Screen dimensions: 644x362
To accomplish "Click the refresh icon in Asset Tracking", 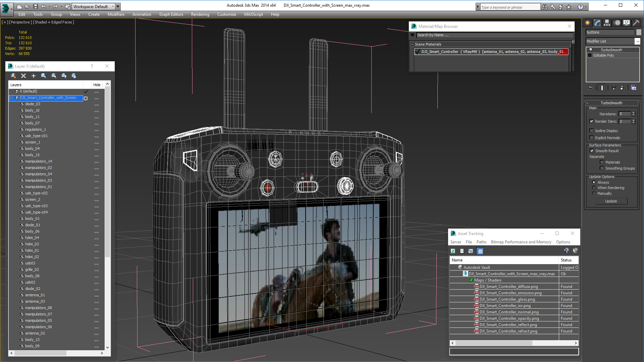I will pyautogui.click(x=453, y=251).
